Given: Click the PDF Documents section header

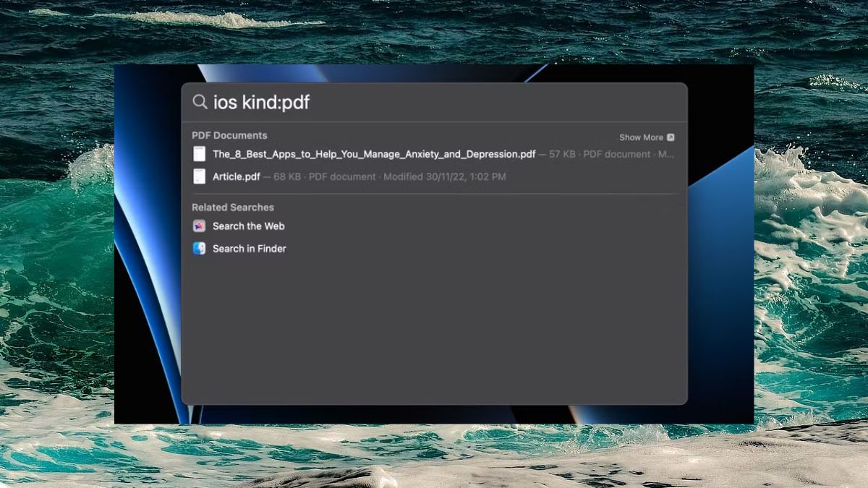Looking at the screenshot, I should click(229, 135).
